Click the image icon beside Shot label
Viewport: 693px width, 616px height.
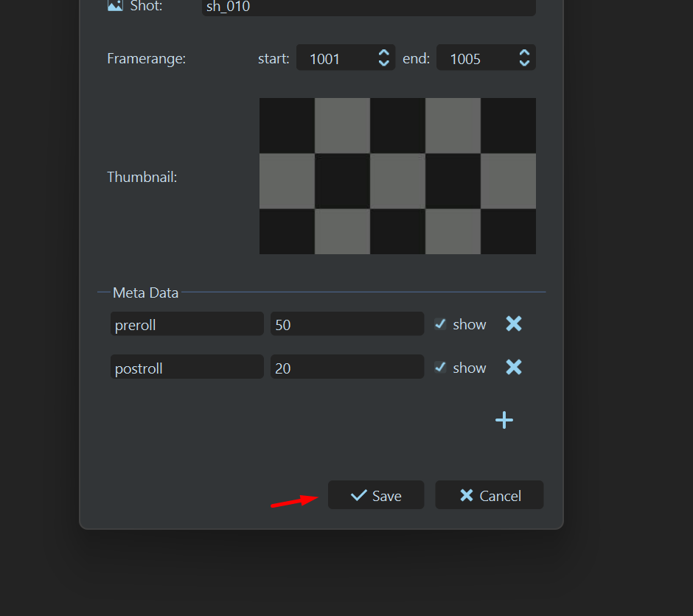tap(115, 6)
